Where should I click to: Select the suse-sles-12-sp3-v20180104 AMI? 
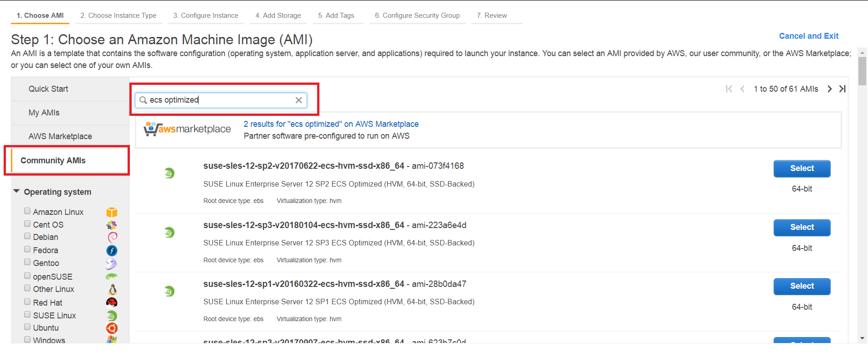click(x=801, y=227)
